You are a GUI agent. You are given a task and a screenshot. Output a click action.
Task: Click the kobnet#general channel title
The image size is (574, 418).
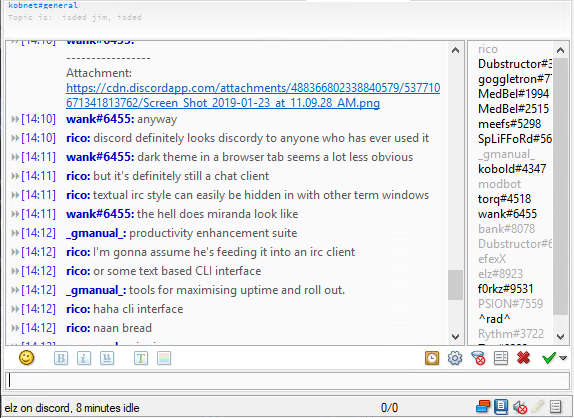click(43, 5)
